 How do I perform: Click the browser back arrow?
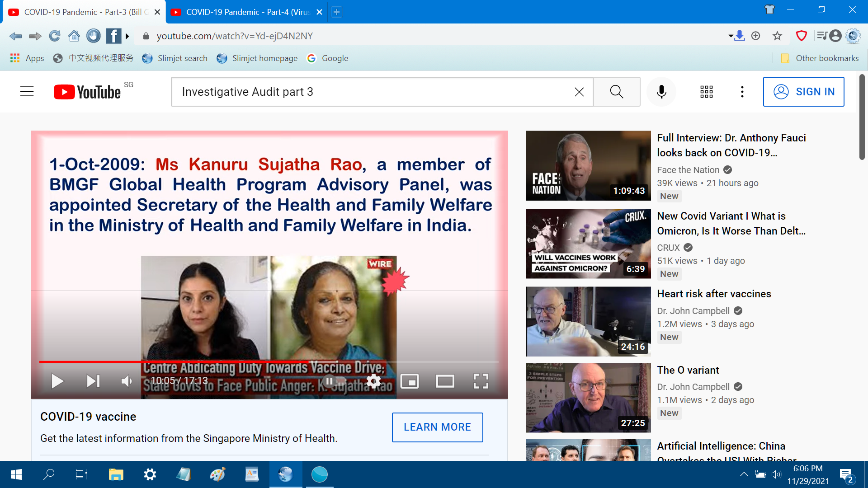[15, 36]
